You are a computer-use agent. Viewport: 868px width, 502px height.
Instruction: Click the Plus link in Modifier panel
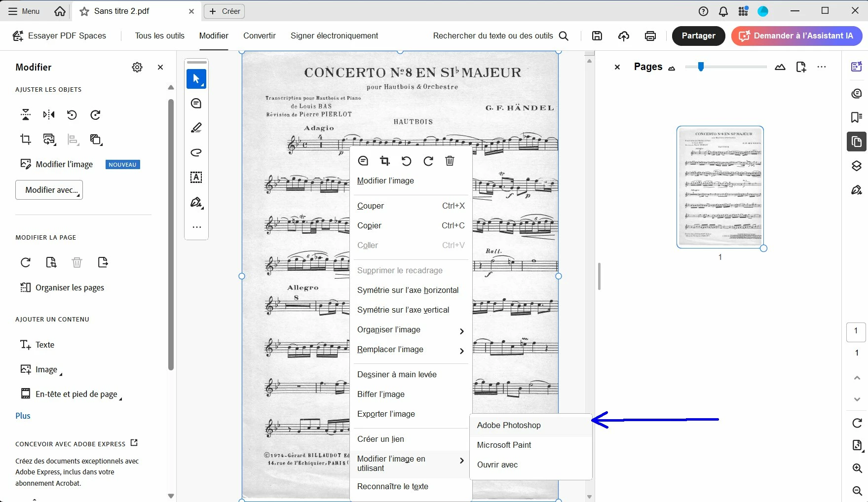23,416
